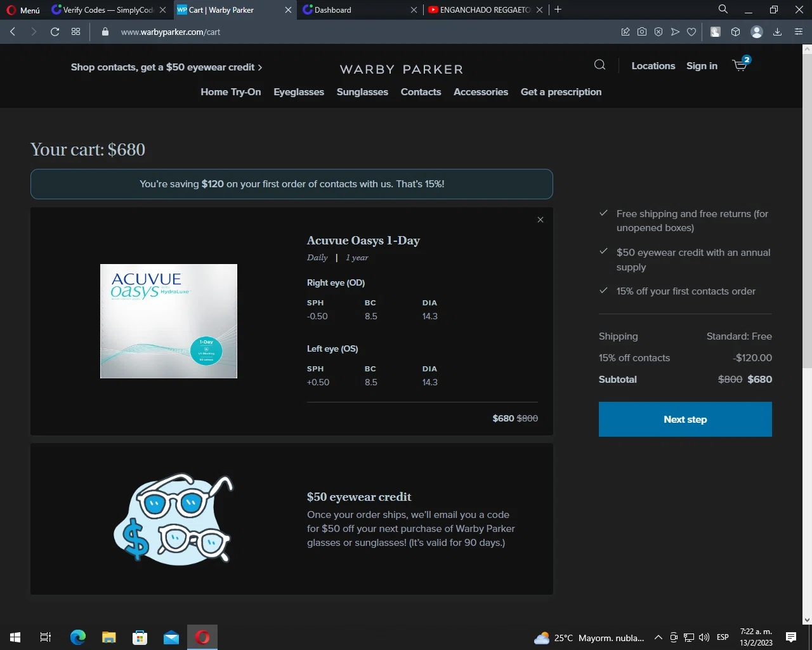The width and height of the screenshot is (812, 650).
Task: Open the Speed Dial start page
Action: pyautogui.click(x=76, y=32)
